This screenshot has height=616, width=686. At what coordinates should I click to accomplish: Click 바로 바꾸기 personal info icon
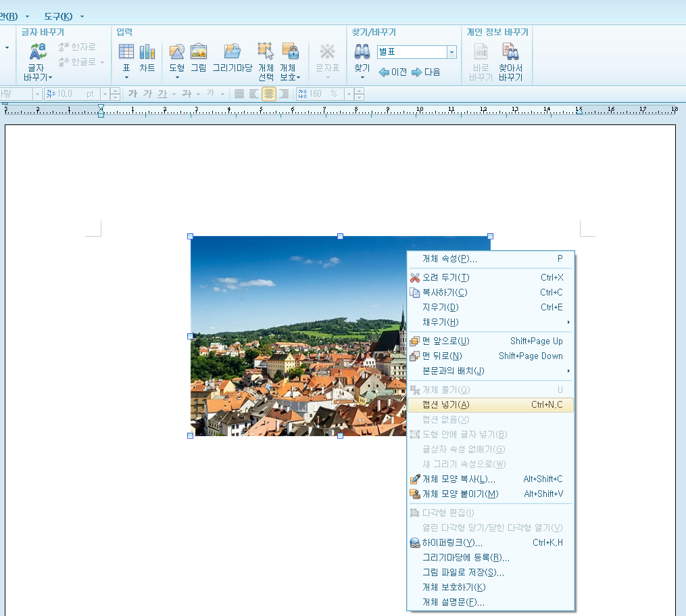(481, 62)
